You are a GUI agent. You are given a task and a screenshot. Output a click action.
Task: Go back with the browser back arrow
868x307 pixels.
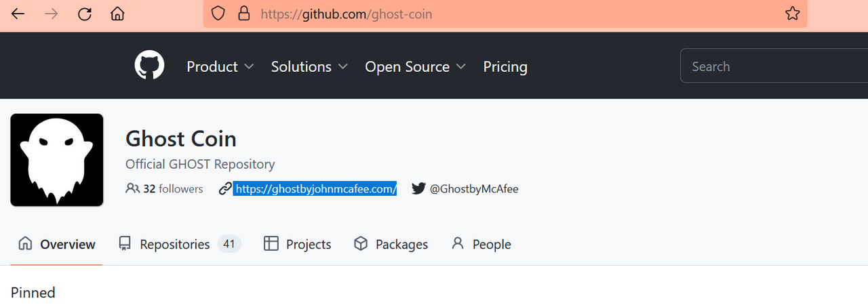tap(18, 14)
